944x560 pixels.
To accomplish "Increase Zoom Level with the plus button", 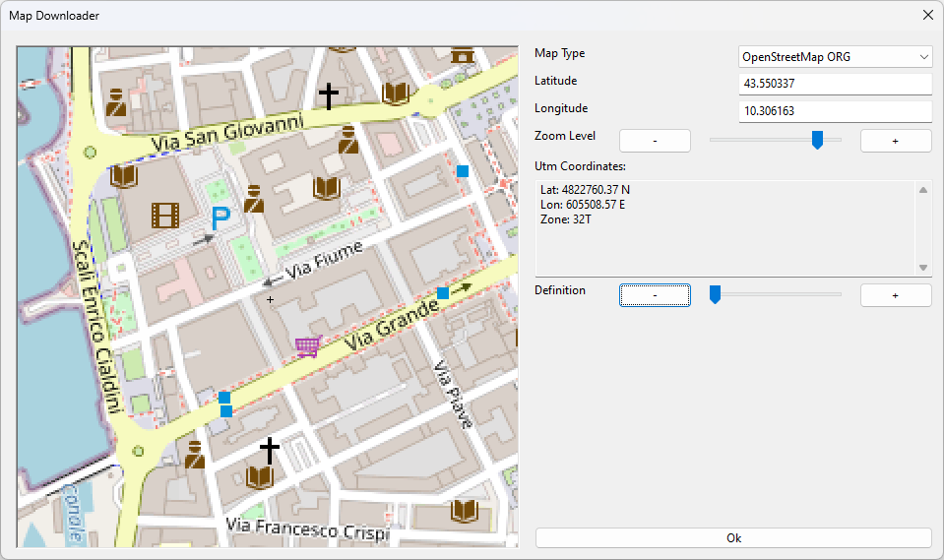I will (896, 141).
